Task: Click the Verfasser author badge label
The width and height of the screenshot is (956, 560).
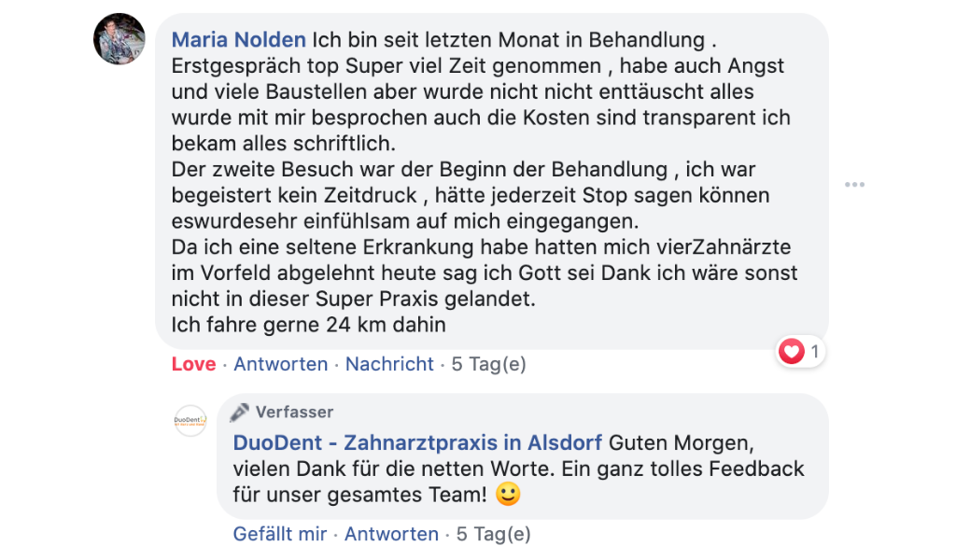Action: point(294,412)
